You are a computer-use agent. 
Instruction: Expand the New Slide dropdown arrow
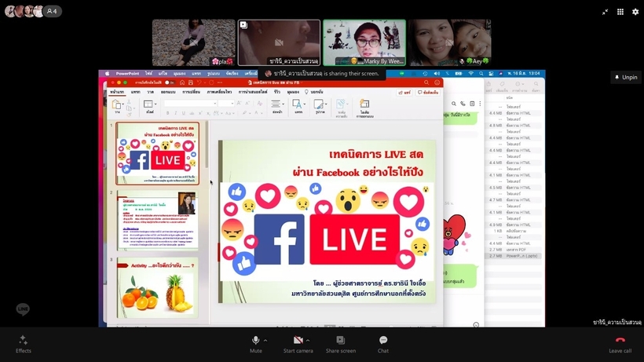pyautogui.click(x=156, y=104)
